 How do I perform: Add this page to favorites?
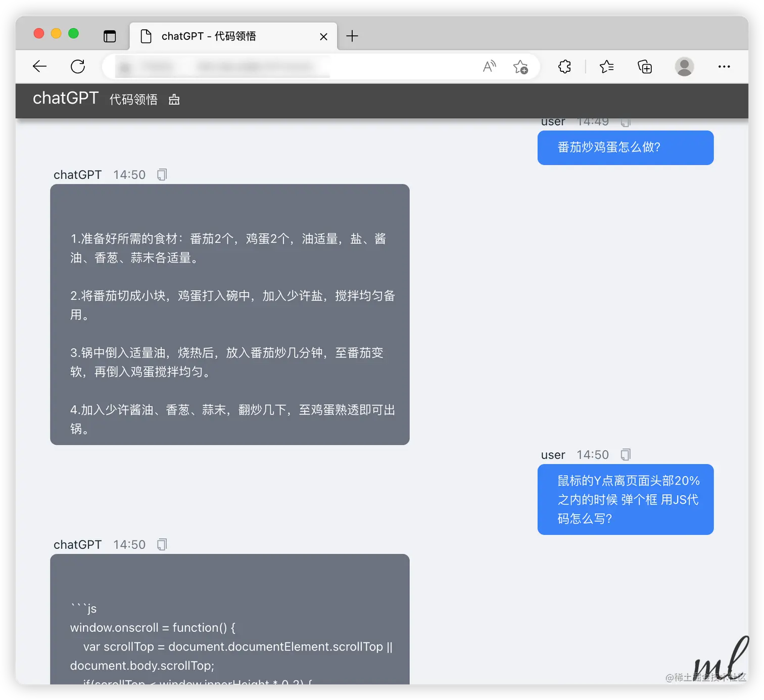[x=520, y=67]
